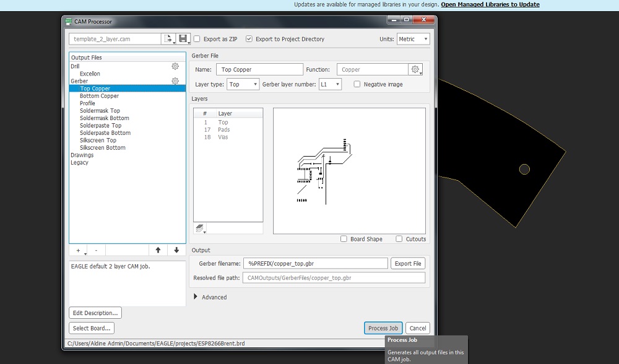The height and width of the screenshot is (364, 619).
Task: Select the Drill group in output files
Action: [x=75, y=66]
